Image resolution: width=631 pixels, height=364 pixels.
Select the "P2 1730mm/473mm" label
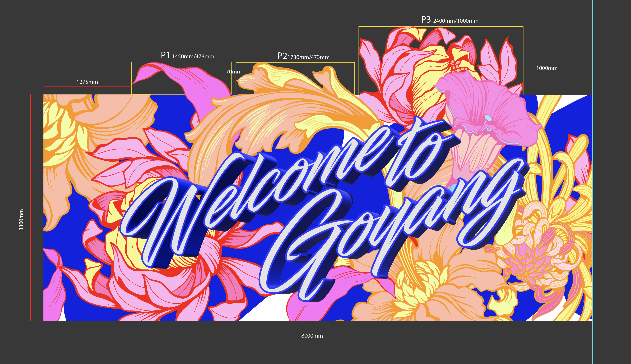[x=303, y=56]
